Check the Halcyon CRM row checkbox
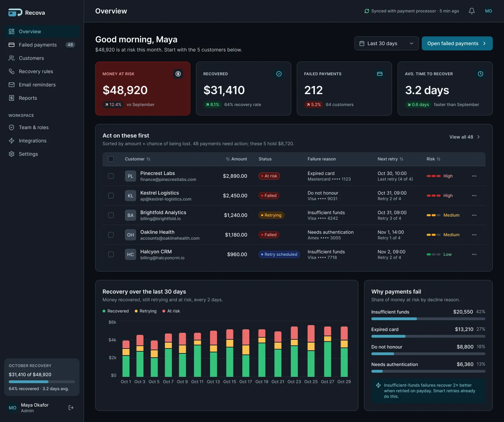The height and width of the screenshot is (422, 504). pyautogui.click(x=111, y=254)
